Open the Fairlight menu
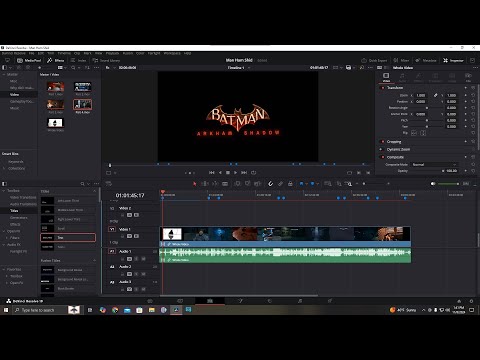This screenshot has height=360, width=480. [154, 53]
